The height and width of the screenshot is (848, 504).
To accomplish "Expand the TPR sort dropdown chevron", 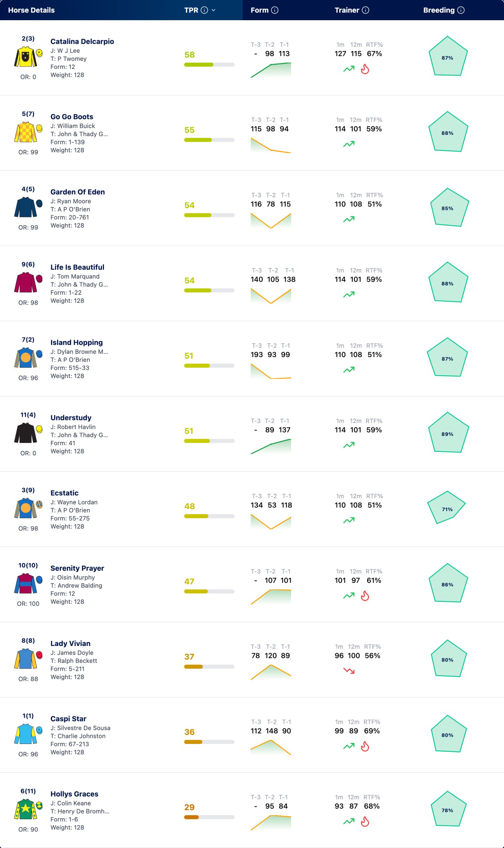I will tap(213, 10).
